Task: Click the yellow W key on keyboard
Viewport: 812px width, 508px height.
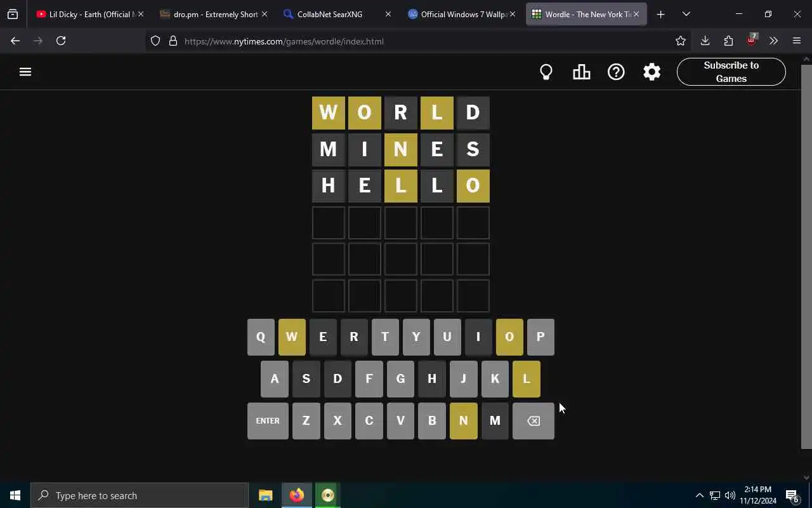Action: [292, 337]
